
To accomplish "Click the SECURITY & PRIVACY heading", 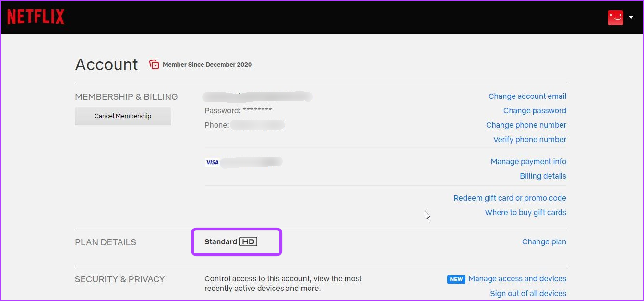I will point(120,279).
